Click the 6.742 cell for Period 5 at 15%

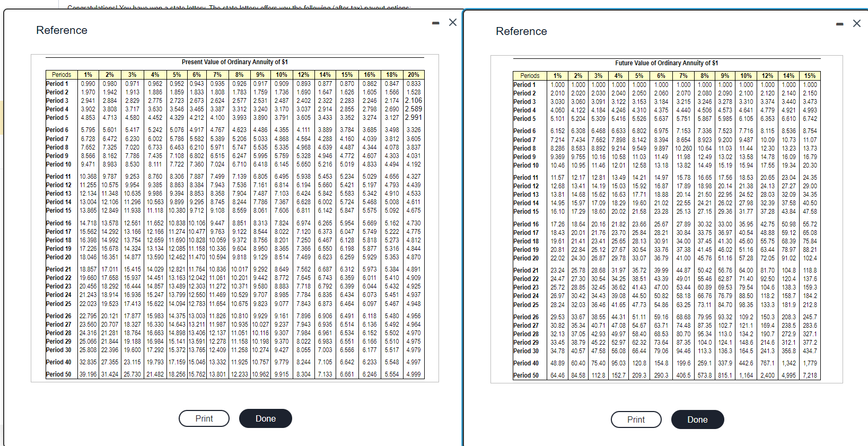tap(810, 119)
